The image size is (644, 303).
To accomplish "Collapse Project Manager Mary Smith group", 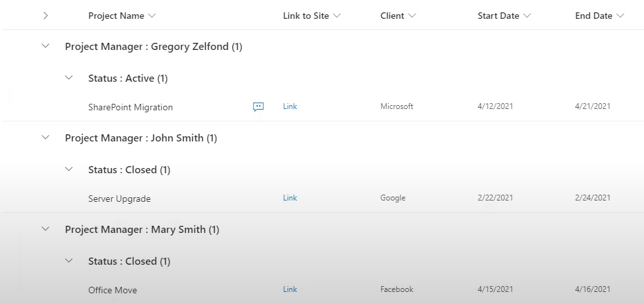I will pyautogui.click(x=45, y=229).
